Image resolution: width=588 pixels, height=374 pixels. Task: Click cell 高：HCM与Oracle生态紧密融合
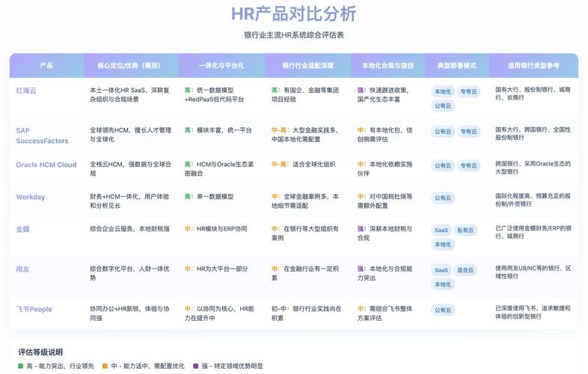click(x=219, y=169)
